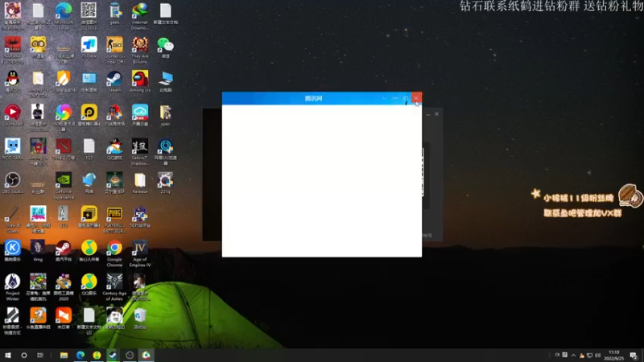
Task: Open the taskbar clock and date
Action: coord(613,356)
